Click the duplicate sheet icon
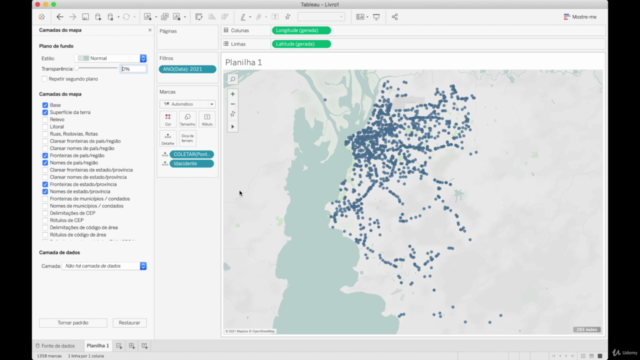This screenshot has width=640, height=360. (x=165, y=17)
